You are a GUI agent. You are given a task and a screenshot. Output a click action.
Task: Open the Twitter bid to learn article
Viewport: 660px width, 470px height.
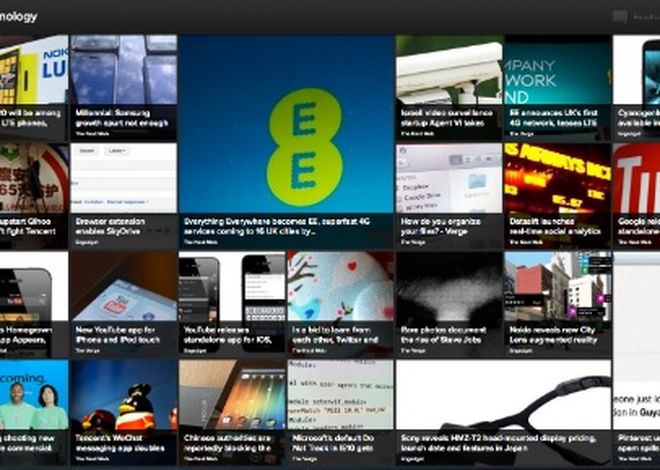point(341,304)
